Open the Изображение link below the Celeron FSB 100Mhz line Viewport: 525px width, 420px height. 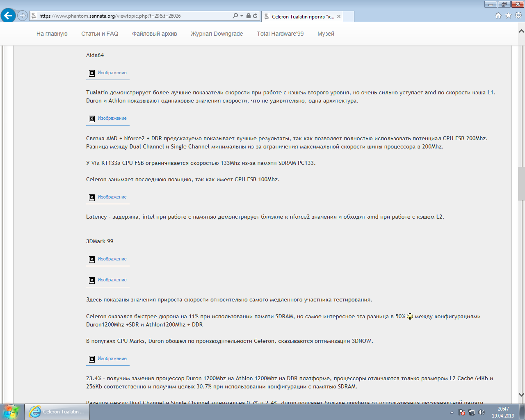pos(112,197)
